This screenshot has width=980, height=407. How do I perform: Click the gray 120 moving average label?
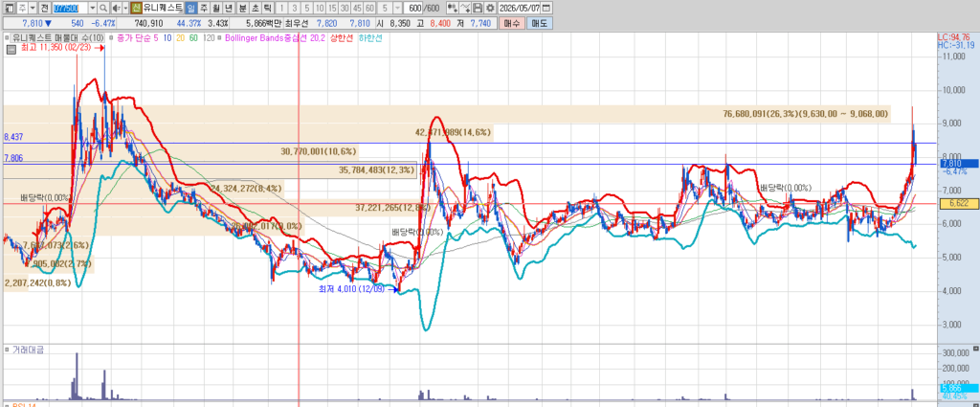(x=209, y=37)
